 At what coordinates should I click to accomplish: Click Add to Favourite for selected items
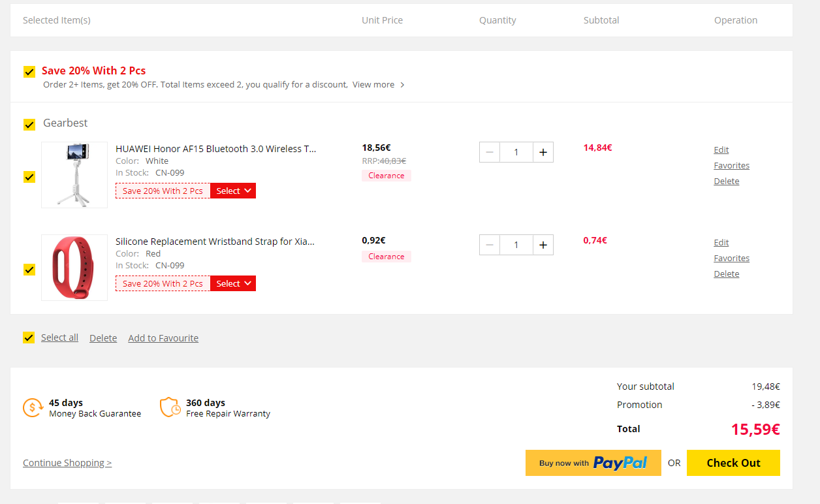pyautogui.click(x=163, y=338)
